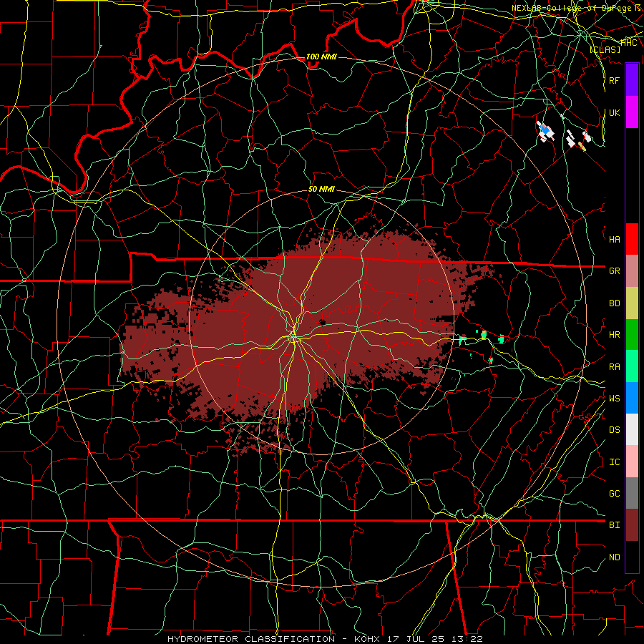Click the RF purple legend swatch
The height and width of the screenshot is (644, 644).
tap(632, 80)
